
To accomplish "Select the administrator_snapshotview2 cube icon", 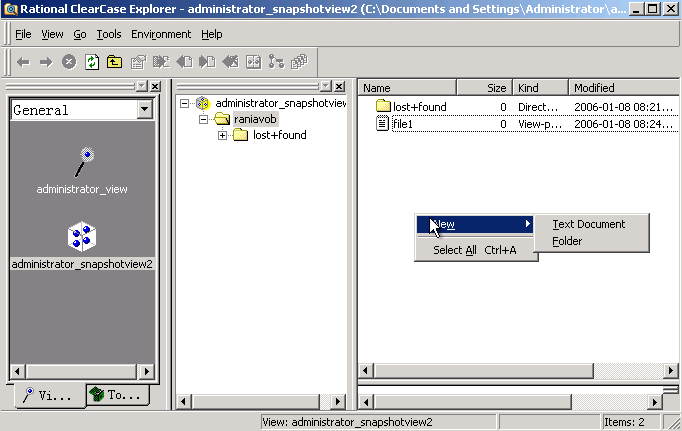I will (x=82, y=237).
